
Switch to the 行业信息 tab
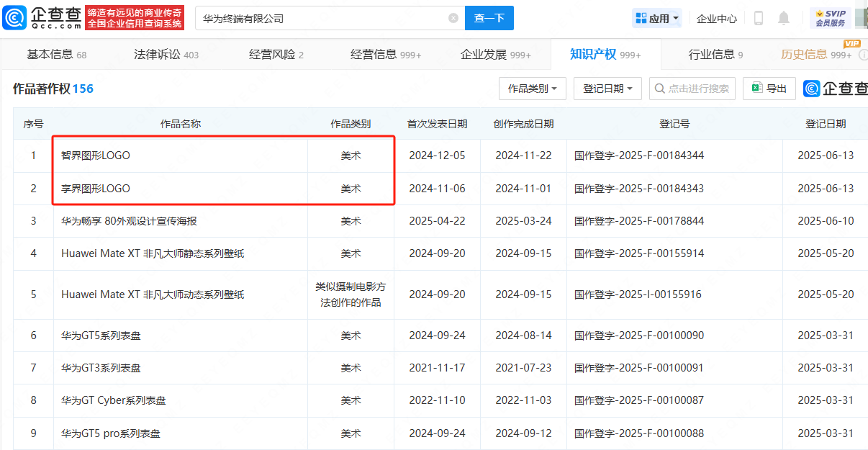[x=715, y=55]
